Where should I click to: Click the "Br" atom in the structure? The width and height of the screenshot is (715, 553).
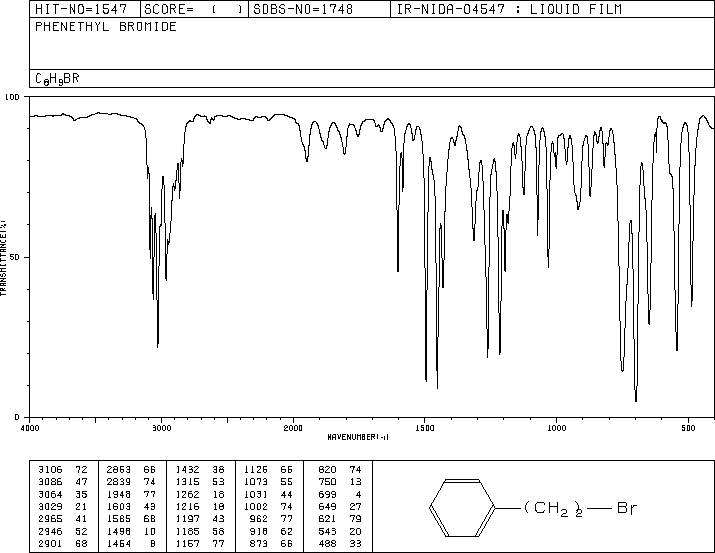pos(627,508)
